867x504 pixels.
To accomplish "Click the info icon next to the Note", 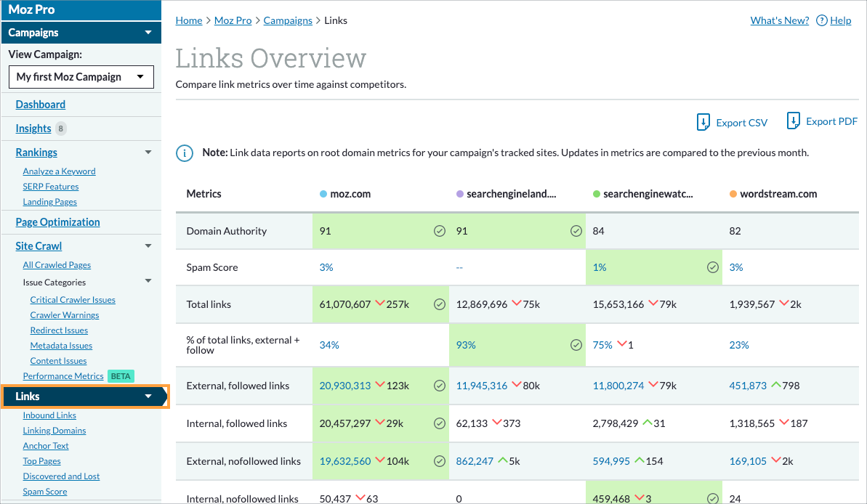I will 184,153.
